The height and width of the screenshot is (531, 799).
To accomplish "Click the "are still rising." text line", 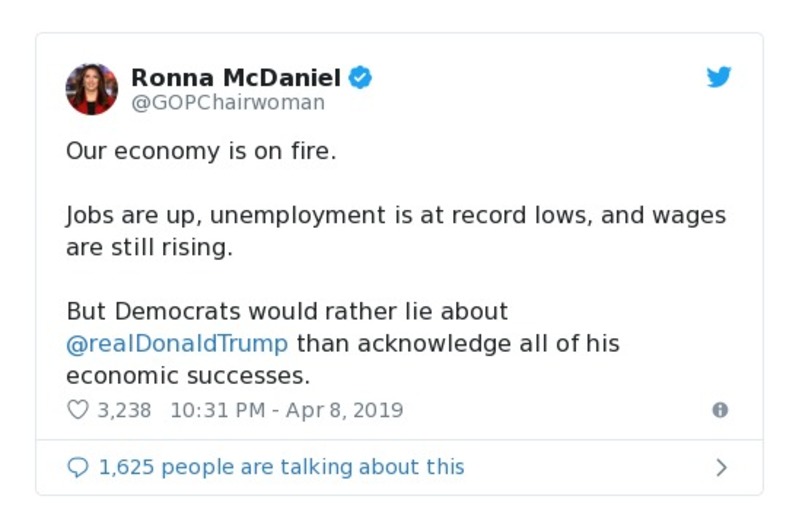I will point(149,247).
